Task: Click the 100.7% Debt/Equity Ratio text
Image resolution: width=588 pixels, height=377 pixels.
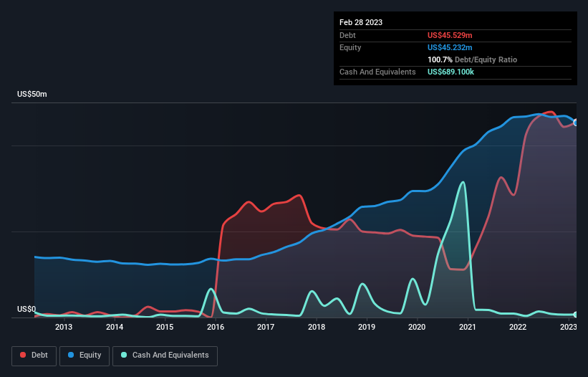Action: (x=472, y=59)
